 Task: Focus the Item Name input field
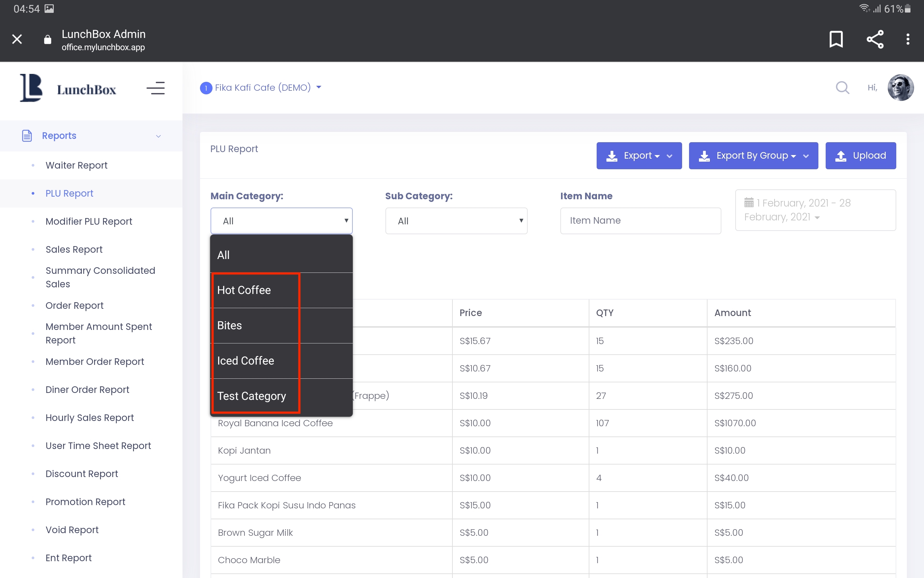[x=640, y=221]
